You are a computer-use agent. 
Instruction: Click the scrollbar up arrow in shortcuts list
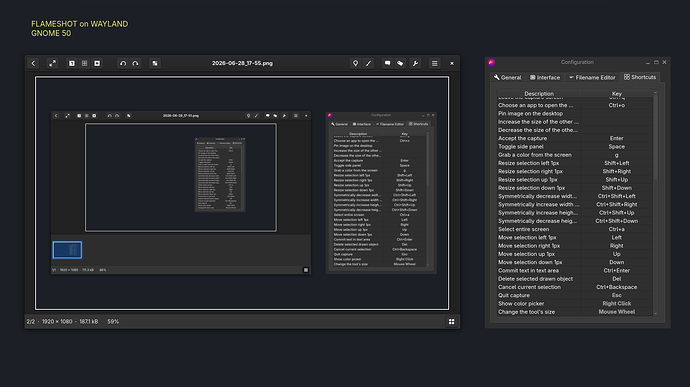pyautogui.click(x=656, y=92)
